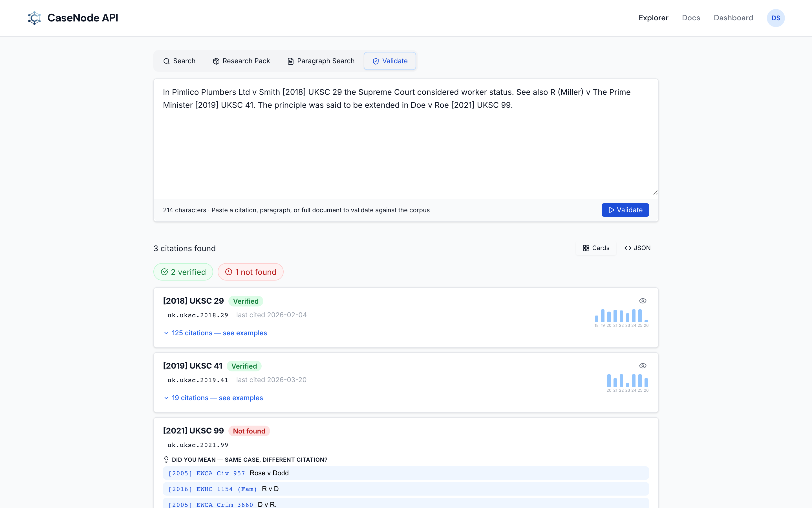Open the Explorer nav item
Image resolution: width=812 pixels, height=508 pixels.
653,18
